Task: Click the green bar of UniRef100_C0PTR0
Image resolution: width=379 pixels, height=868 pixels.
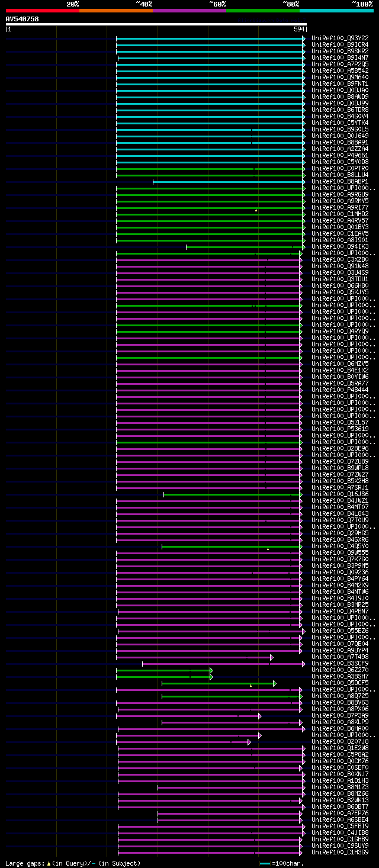Action: tap(210, 169)
